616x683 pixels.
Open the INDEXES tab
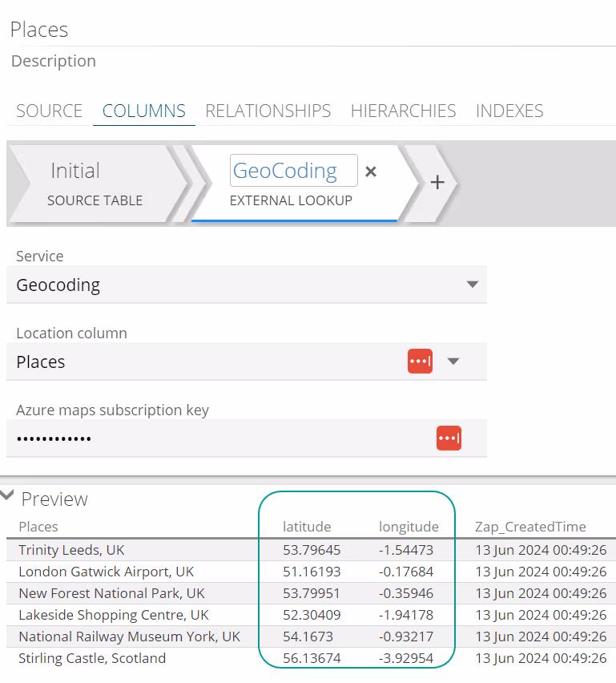509,111
